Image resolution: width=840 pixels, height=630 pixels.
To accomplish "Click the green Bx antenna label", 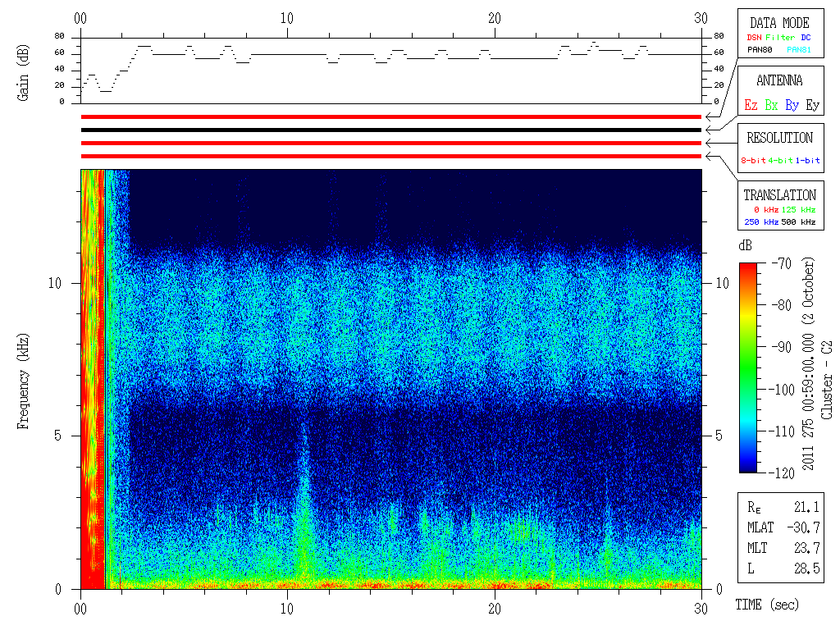I will [x=771, y=105].
